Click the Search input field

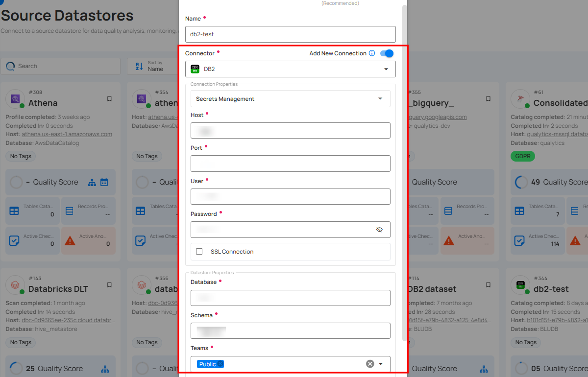[60, 66]
